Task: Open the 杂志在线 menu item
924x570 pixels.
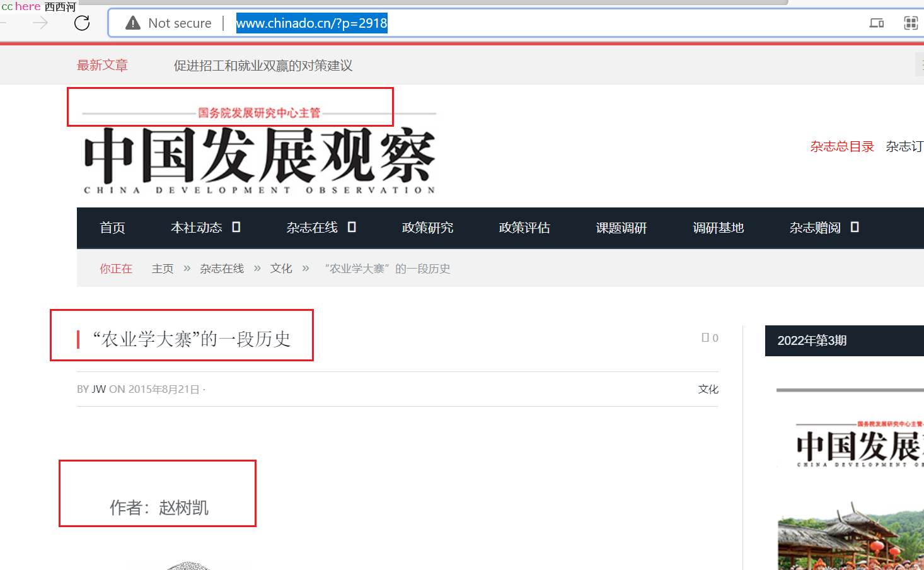Action: 312,228
